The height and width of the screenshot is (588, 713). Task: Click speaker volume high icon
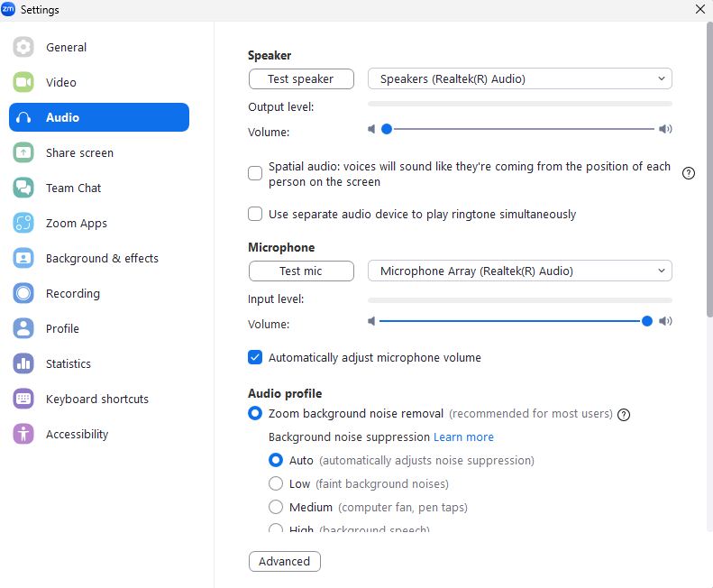click(665, 129)
